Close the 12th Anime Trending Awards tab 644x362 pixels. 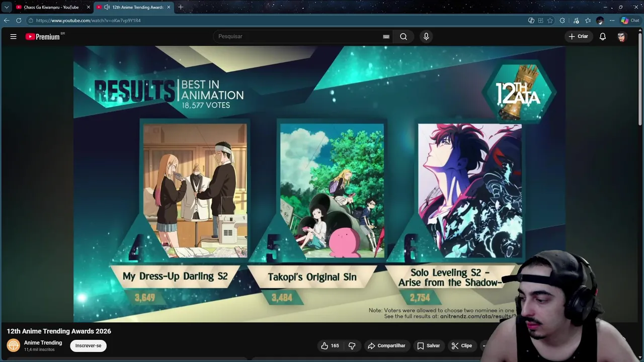[169, 7]
